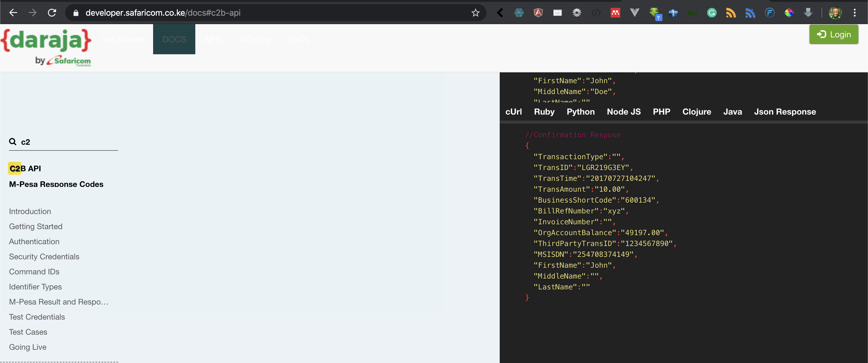Switch code sample to cUrl
The height and width of the screenshot is (363, 868).
point(513,112)
